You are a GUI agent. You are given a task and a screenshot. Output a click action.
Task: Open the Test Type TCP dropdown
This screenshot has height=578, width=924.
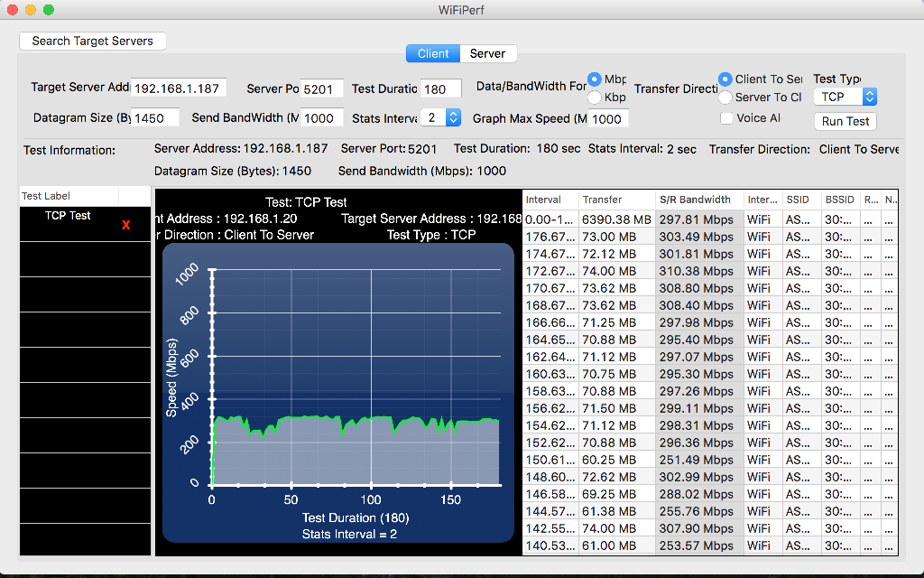pos(845,97)
